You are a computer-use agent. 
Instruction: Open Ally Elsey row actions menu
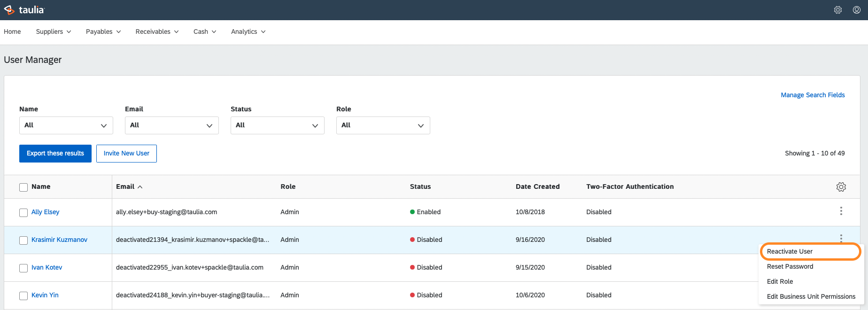point(841,211)
